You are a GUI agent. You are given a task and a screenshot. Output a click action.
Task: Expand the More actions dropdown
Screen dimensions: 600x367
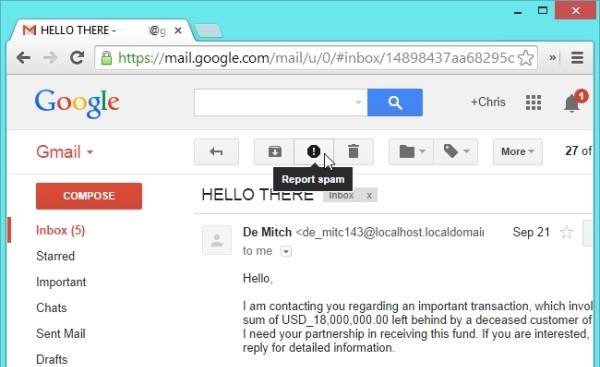(517, 152)
